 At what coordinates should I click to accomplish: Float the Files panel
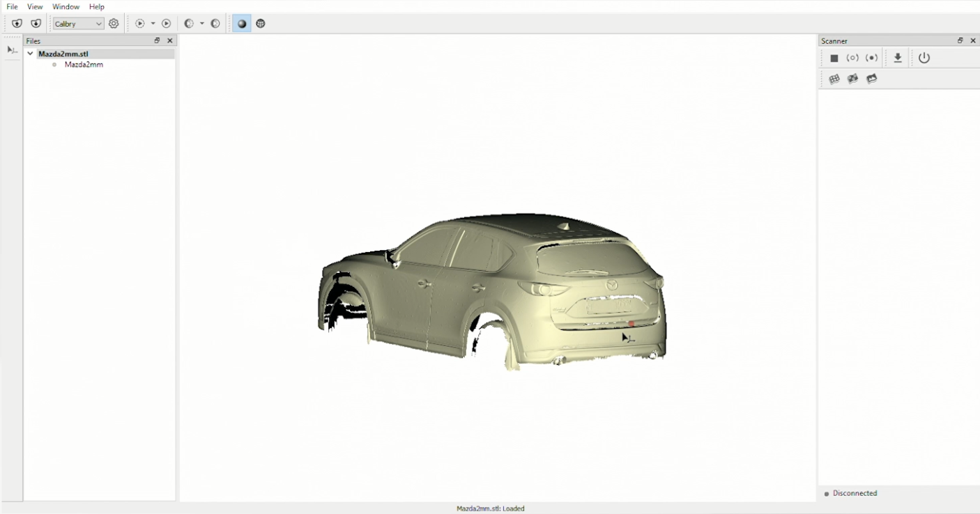(x=158, y=40)
